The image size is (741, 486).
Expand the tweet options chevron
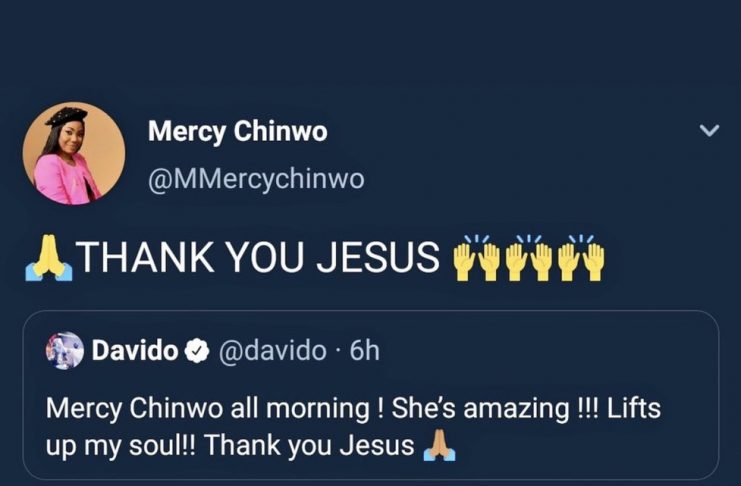click(709, 130)
